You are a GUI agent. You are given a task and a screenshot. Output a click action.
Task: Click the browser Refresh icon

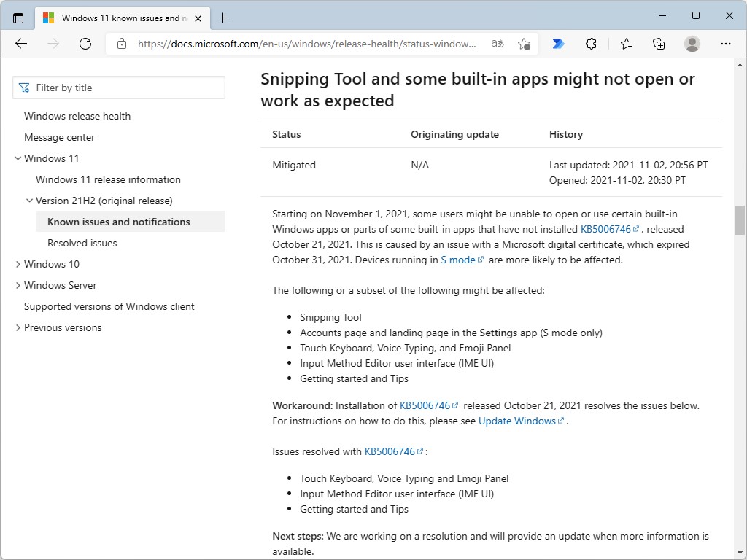click(85, 44)
